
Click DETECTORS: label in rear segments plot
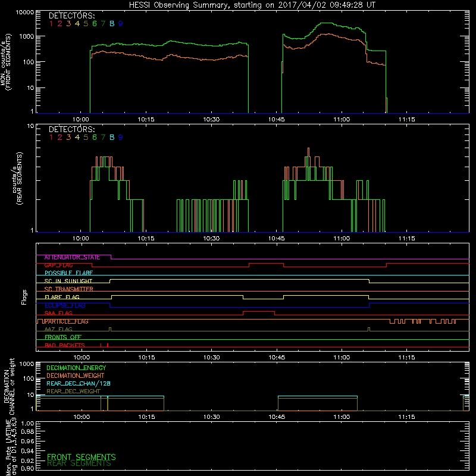point(71,129)
